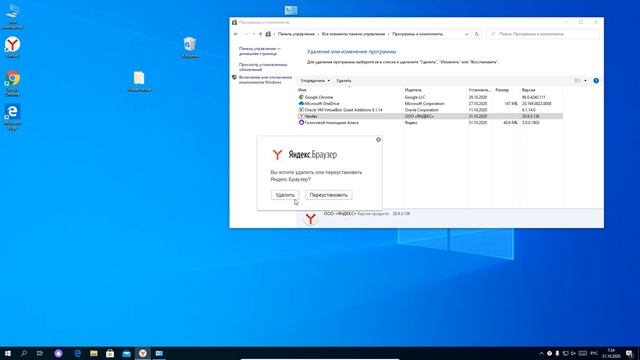Click Программы и компоненты breadcrumb segment

(x=418, y=34)
